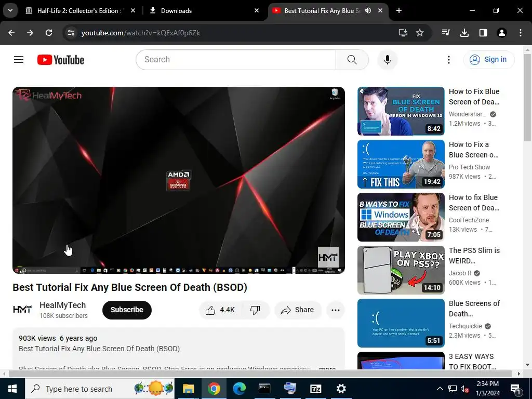
Task: Open a new browser tab
Action: 399,10
